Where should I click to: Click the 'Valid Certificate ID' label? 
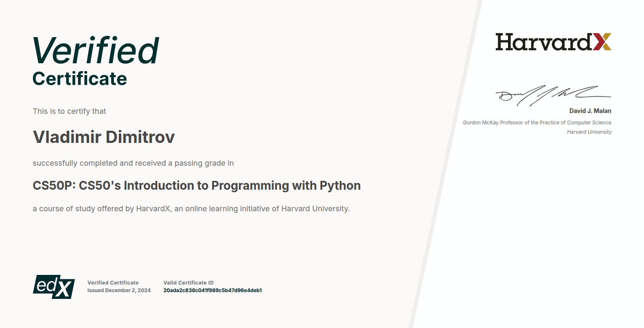(188, 283)
